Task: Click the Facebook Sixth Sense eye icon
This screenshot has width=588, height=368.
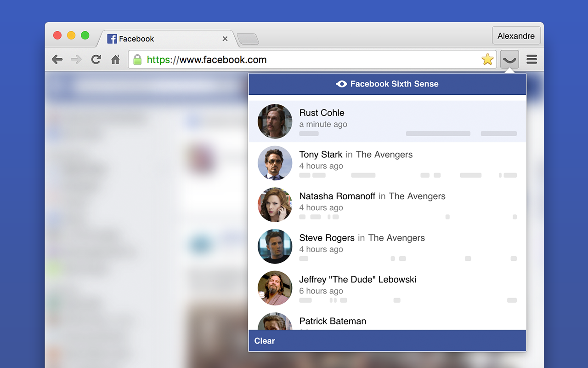Action: (341, 84)
